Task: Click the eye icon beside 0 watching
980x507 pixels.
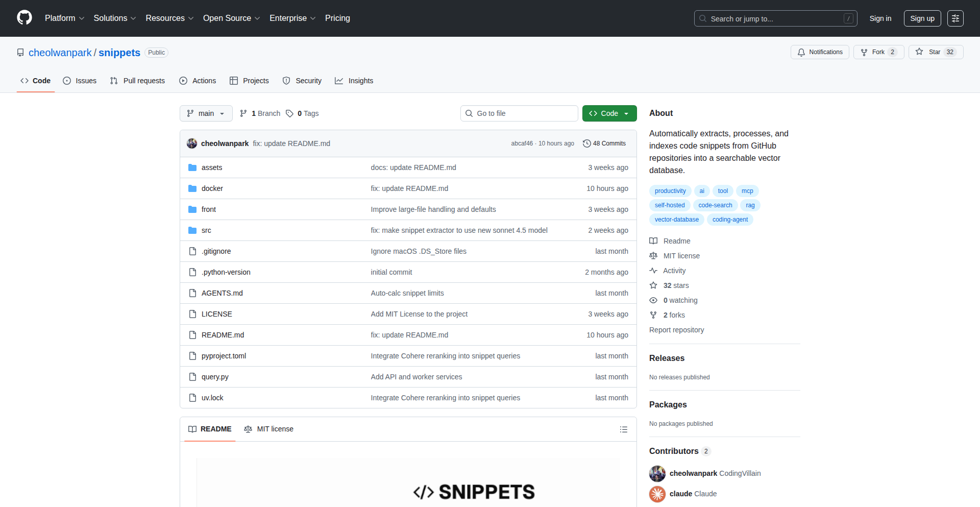Action: pos(653,300)
